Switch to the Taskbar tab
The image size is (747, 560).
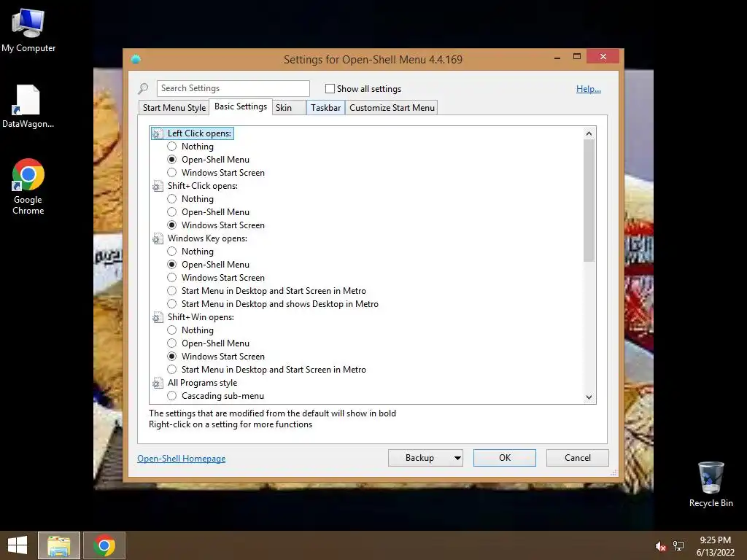pos(325,108)
